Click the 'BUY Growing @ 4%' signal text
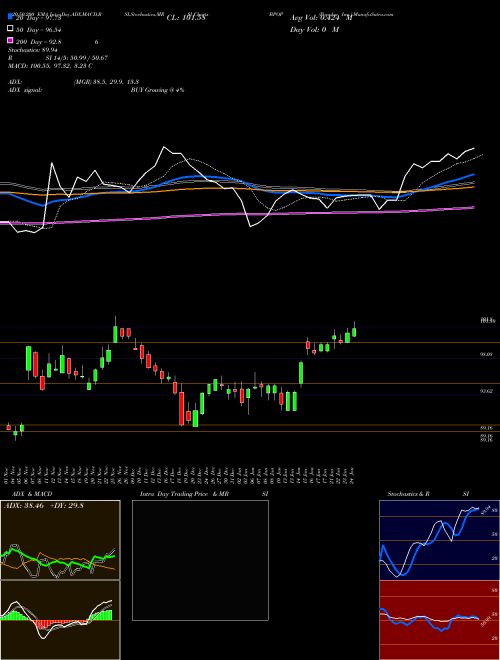This screenshot has height=660, width=500. (x=157, y=90)
